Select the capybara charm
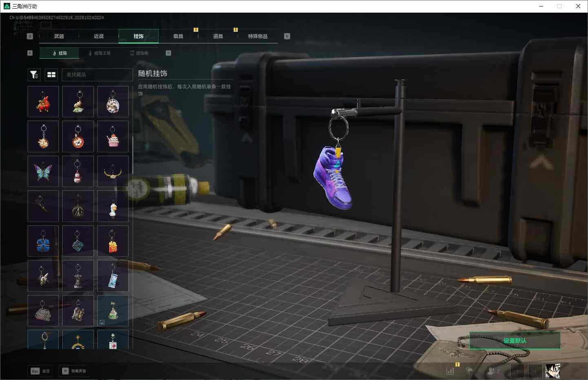This screenshot has width=588, height=380. (78, 102)
